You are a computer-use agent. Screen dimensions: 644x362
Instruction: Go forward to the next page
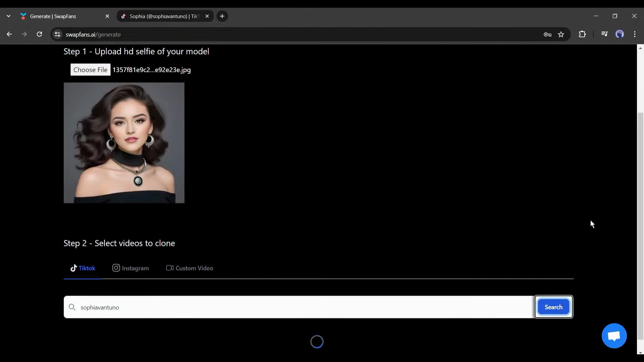click(x=24, y=34)
